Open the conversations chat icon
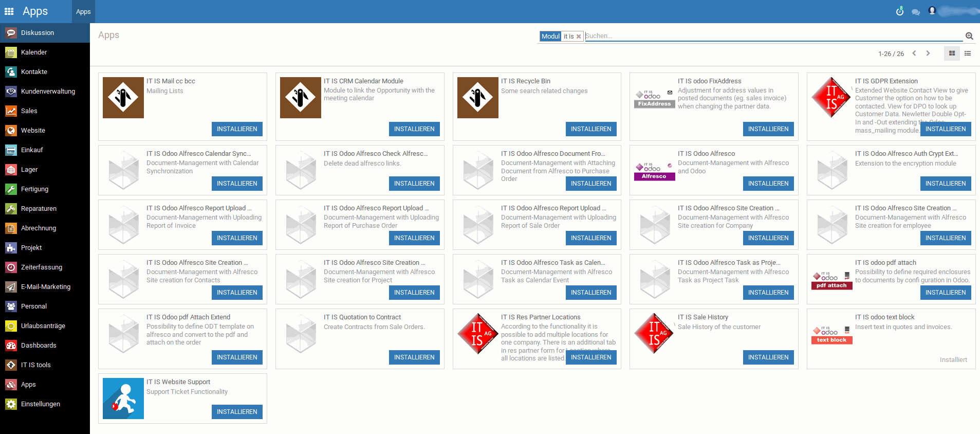Screen dimensions: 980x434 click(x=916, y=12)
